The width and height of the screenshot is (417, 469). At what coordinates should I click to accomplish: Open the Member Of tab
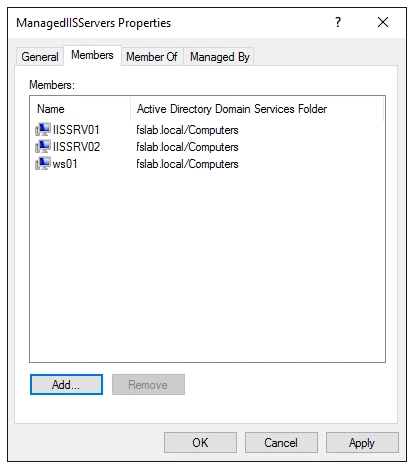[152, 57]
